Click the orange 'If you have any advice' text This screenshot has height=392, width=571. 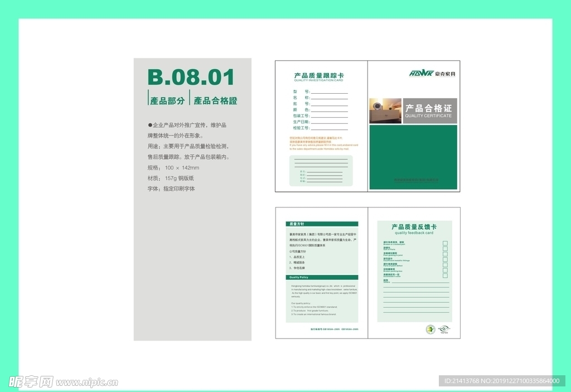(324, 147)
